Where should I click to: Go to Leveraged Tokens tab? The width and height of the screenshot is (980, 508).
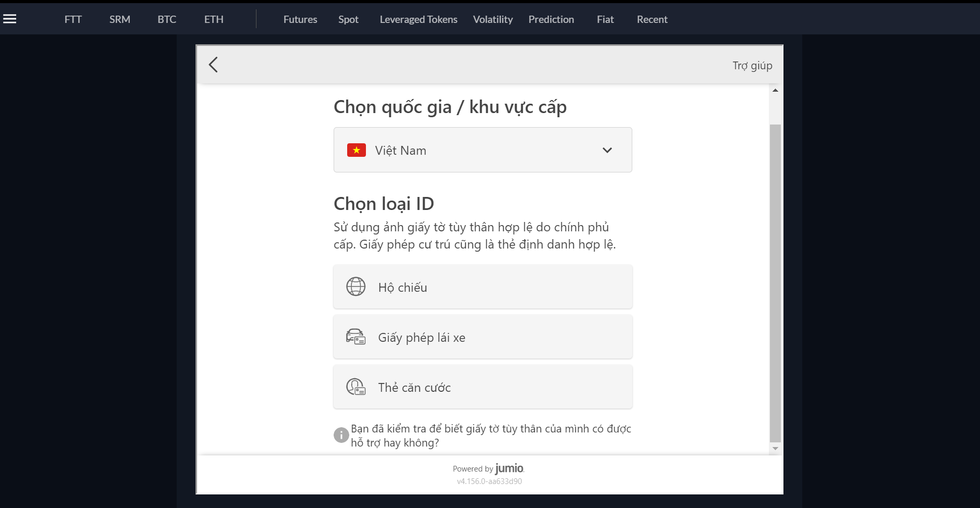tap(418, 19)
